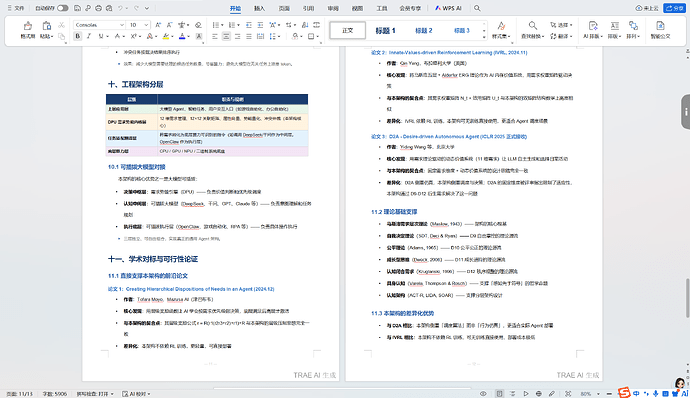Image resolution: width=690 pixels, height=398 pixels.
Task: Expand the numbered list dropdown arrow
Action: coord(239,25)
